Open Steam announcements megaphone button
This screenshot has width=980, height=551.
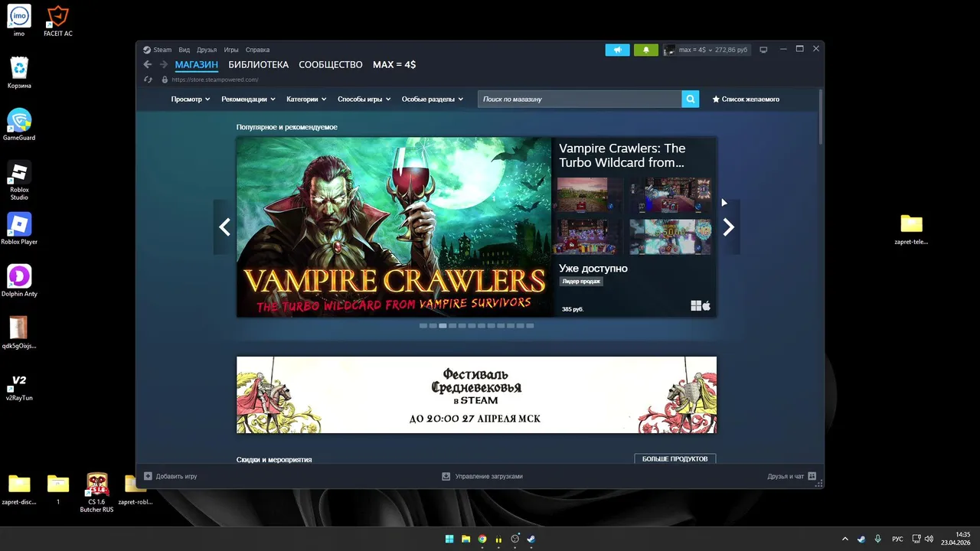617,50
